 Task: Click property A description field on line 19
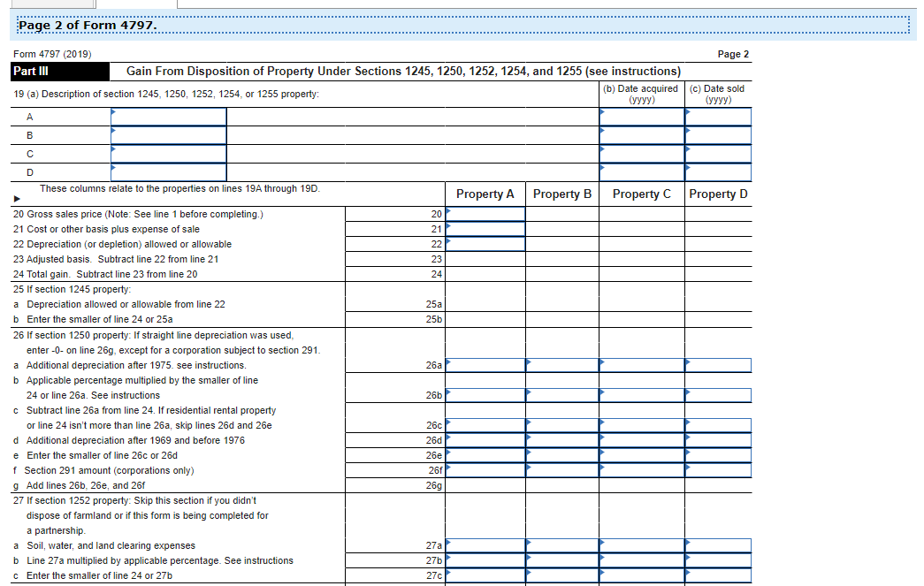point(169,117)
